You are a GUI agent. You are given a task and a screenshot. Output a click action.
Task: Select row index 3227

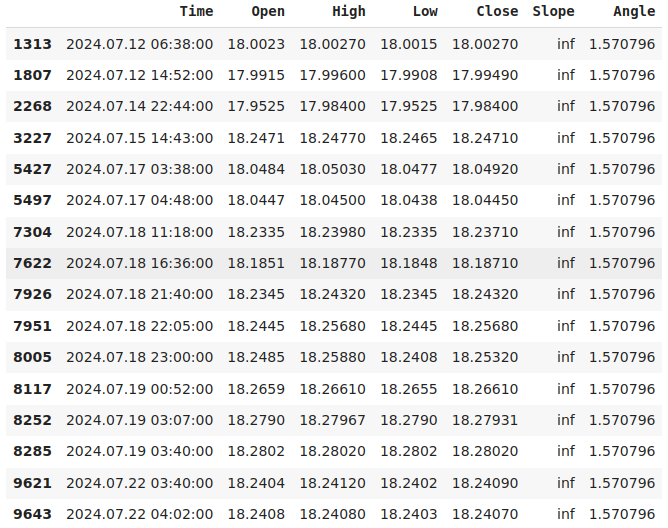point(32,138)
